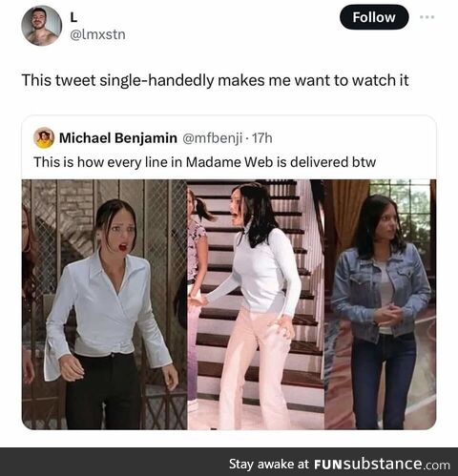Open the quoted tweet text about line delivery
This screenshot has width=458, height=476.
coord(205,162)
